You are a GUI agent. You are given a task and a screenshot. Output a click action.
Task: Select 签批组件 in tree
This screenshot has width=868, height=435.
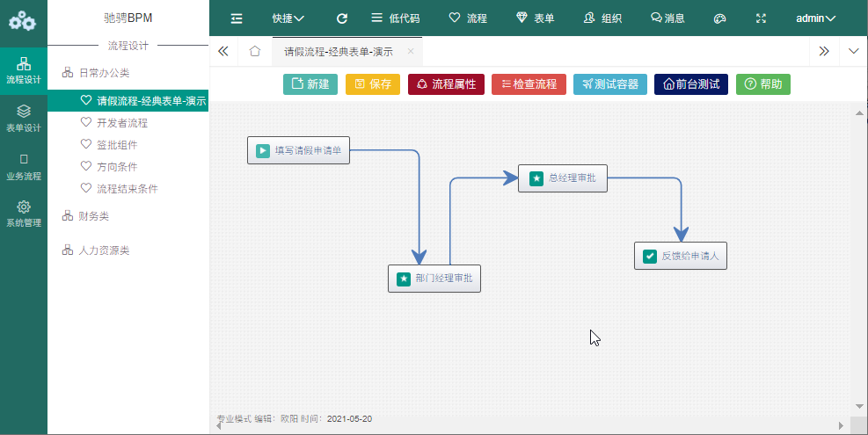[117, 144]
